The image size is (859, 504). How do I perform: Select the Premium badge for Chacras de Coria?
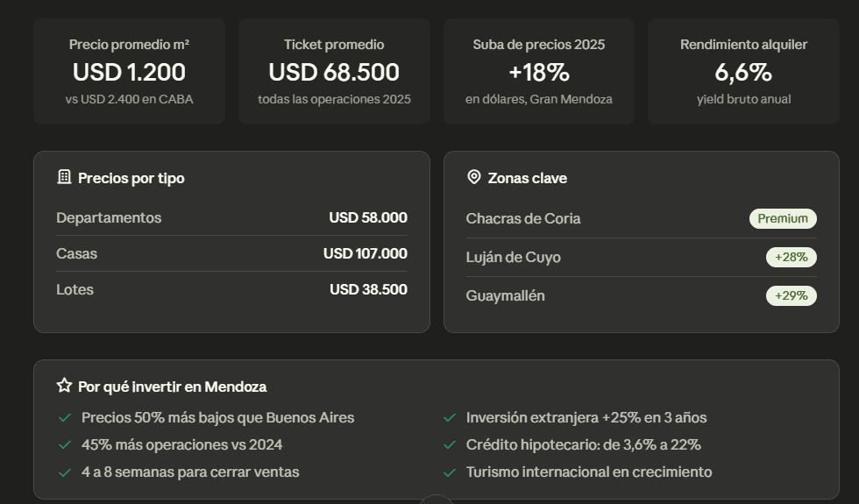(x=783, y=218)
